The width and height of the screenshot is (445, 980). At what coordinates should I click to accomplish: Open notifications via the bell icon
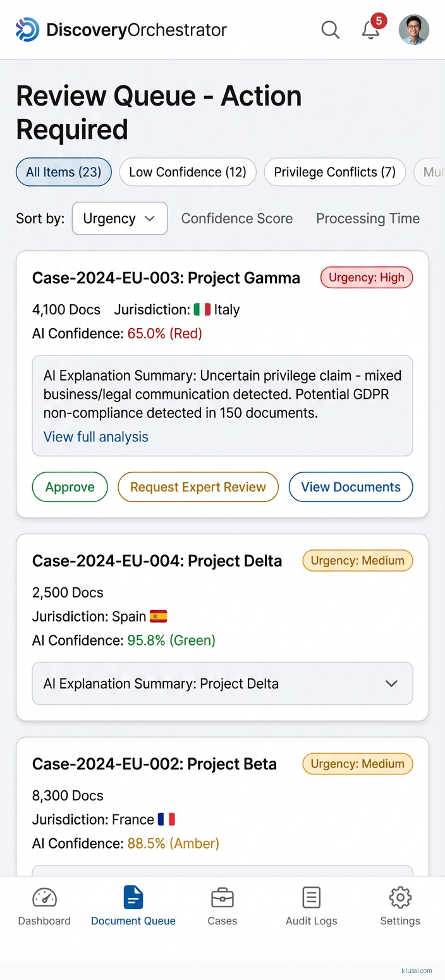coord(371,30)
